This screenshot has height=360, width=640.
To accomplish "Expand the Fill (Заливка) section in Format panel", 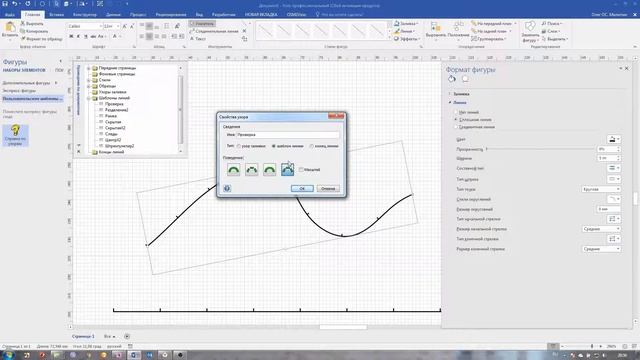I will pyautogui.click(x=450, y=94).
